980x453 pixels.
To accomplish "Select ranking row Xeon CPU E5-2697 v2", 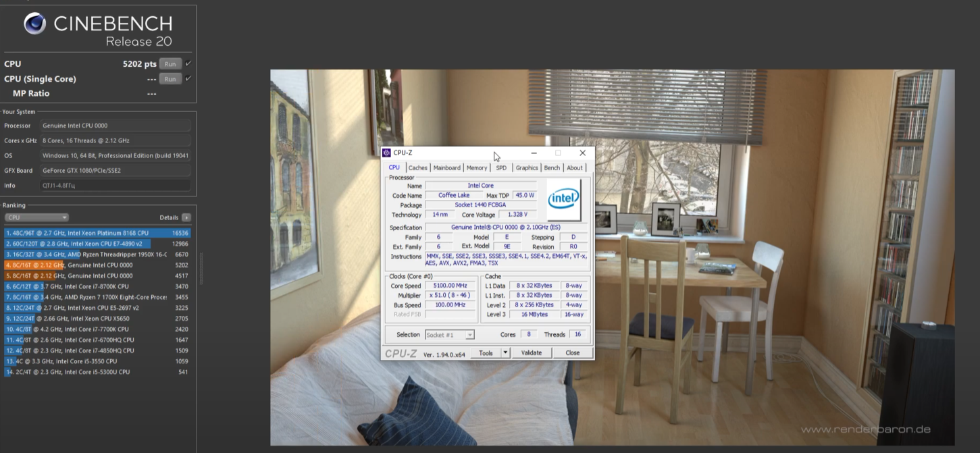I will pyautogui.click(x=97, y=308).
